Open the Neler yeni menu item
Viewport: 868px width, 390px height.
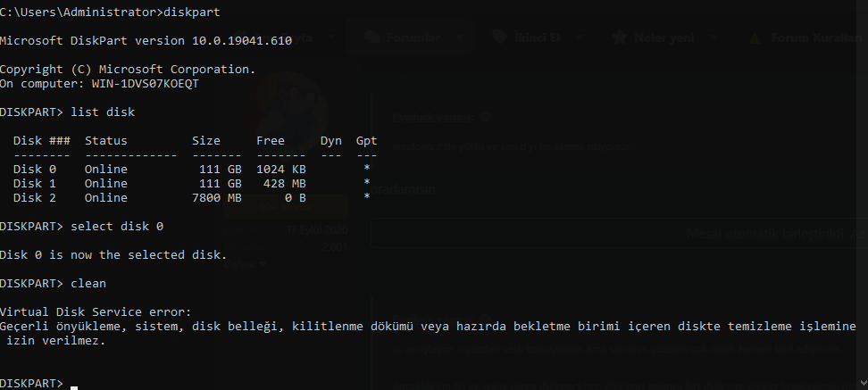click(x=664, y=37)
